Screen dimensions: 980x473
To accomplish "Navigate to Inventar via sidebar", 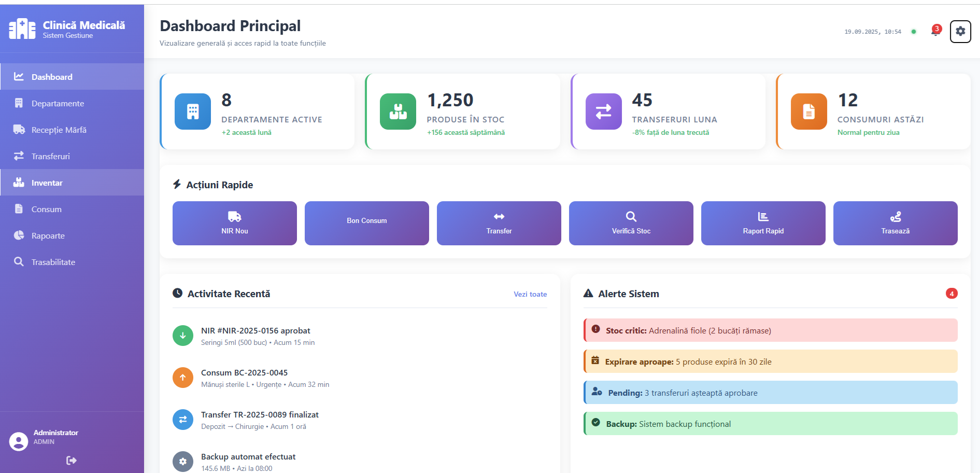I will pyautogui.click(x=47, y=183).
